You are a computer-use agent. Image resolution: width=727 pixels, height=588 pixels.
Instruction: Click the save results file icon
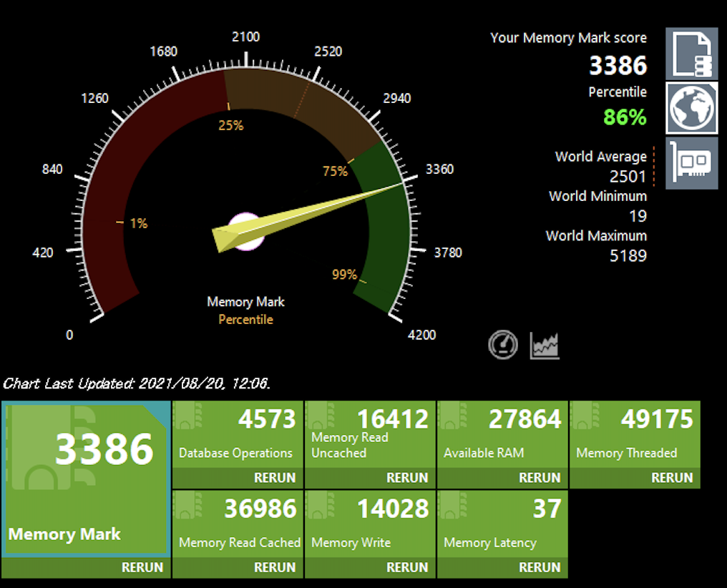coord(691,54)
